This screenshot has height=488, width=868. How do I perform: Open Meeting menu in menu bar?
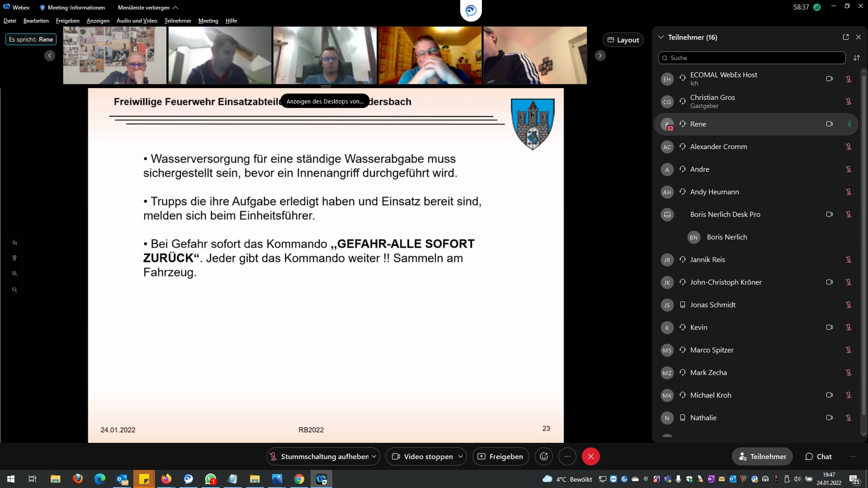click(208, 21)
